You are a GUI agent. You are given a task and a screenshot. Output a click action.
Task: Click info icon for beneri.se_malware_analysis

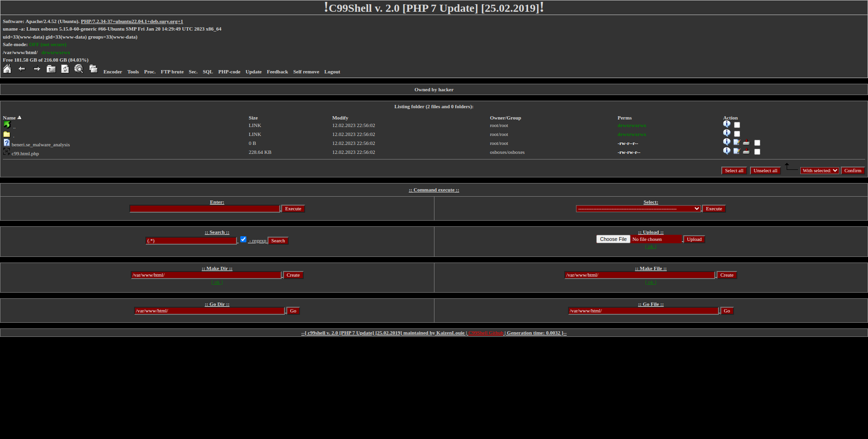(x=727, y=142)
